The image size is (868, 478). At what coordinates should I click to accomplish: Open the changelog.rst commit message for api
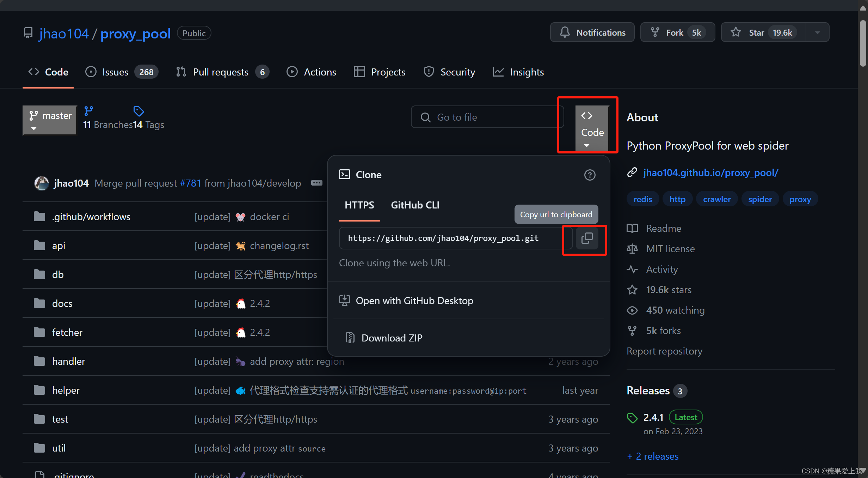coord(279,245)
